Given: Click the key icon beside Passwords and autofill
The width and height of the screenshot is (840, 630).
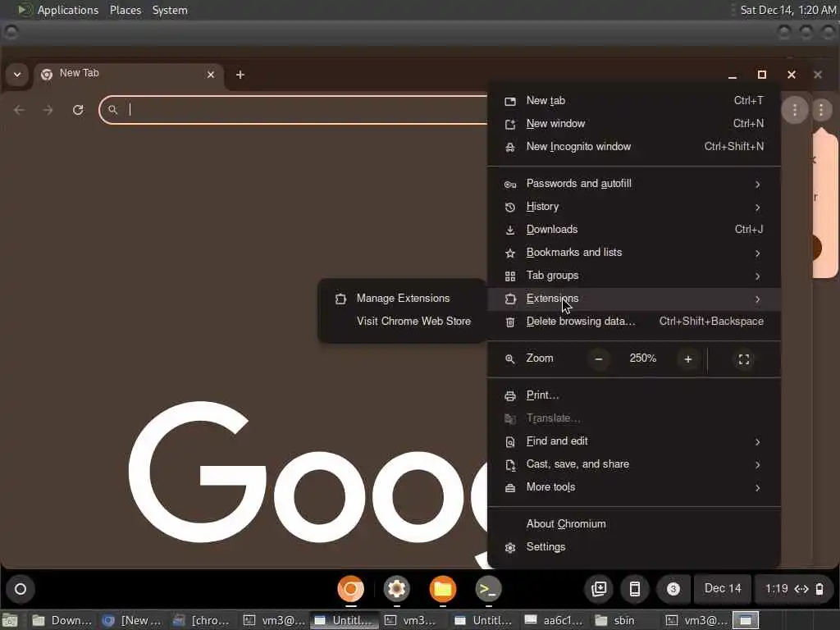Looking at the screenshot, I should [510, 185].
